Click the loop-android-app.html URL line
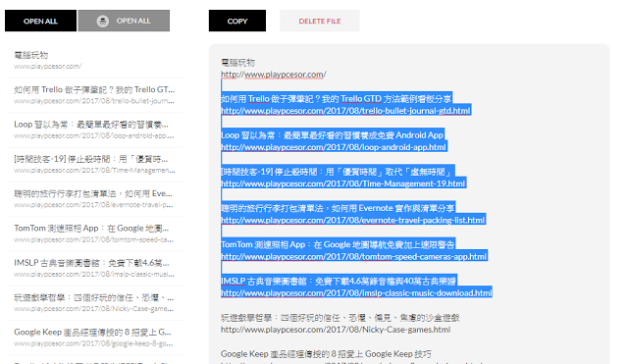The height and width of the screenshot is (364, 628). (x=334, y=147)
